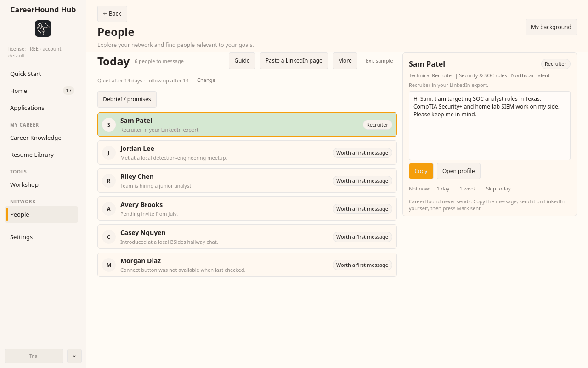Expand the More options button
The width and height of the screenshot is (588, 368).
coord(345,61)
